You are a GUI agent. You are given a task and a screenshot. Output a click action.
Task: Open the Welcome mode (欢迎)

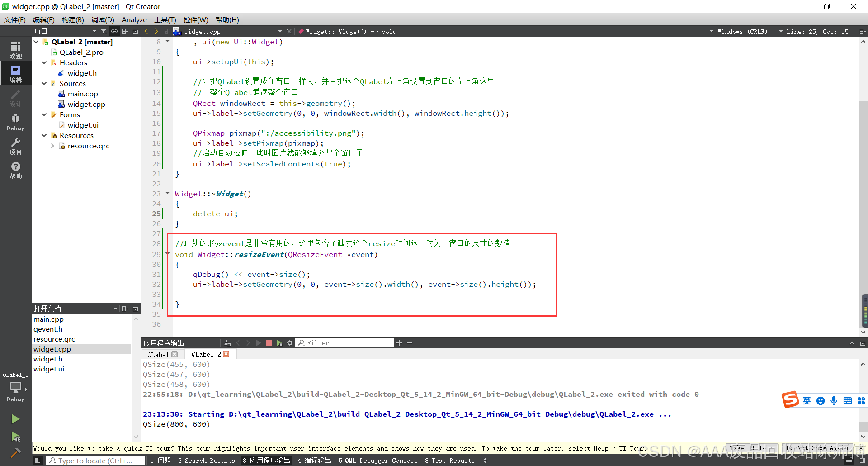coord(15,50)
